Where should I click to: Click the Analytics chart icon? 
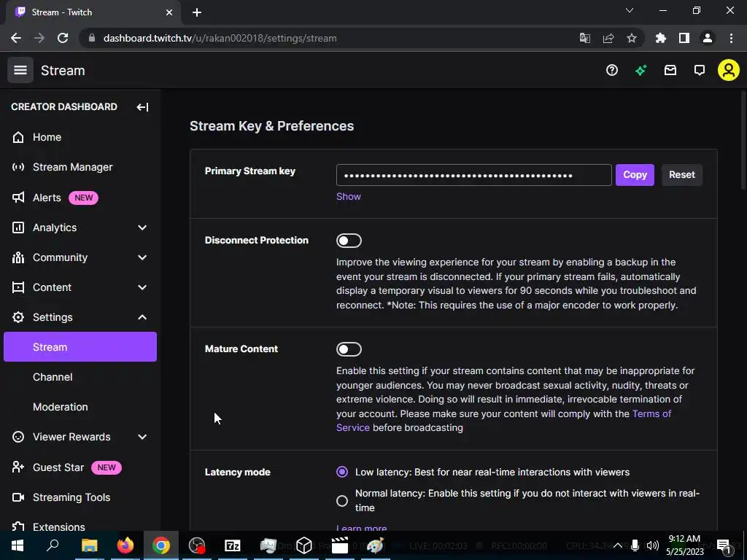pyautogui.click(x=18, y=227)
